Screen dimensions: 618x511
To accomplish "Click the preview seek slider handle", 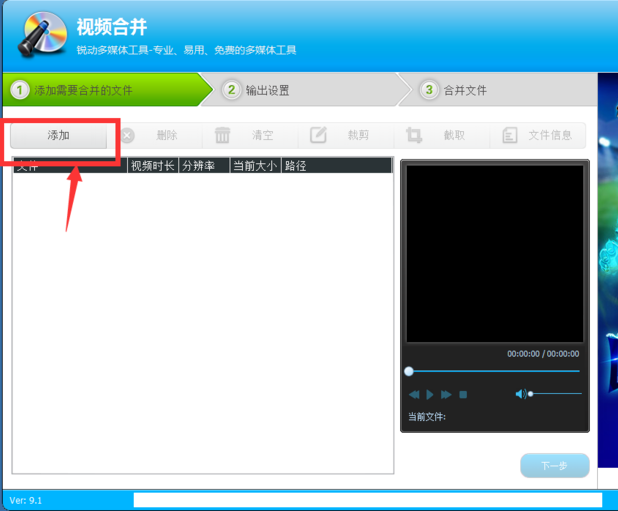I will tap(409, 371).
